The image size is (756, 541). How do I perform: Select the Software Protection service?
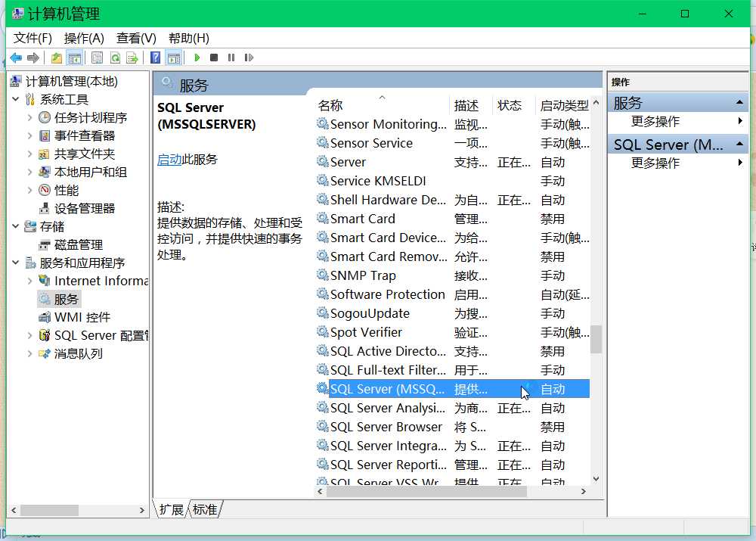[x=452, y=294]
